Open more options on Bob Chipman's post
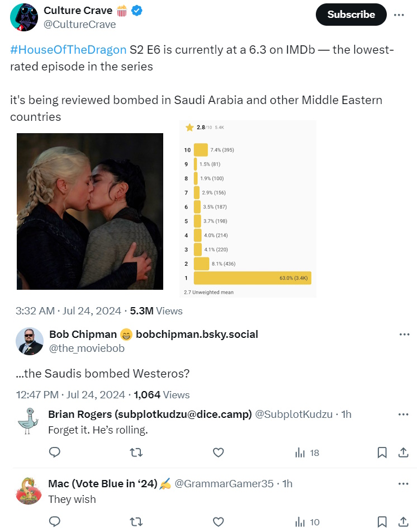The image size is (417, 532). [404, 335]
